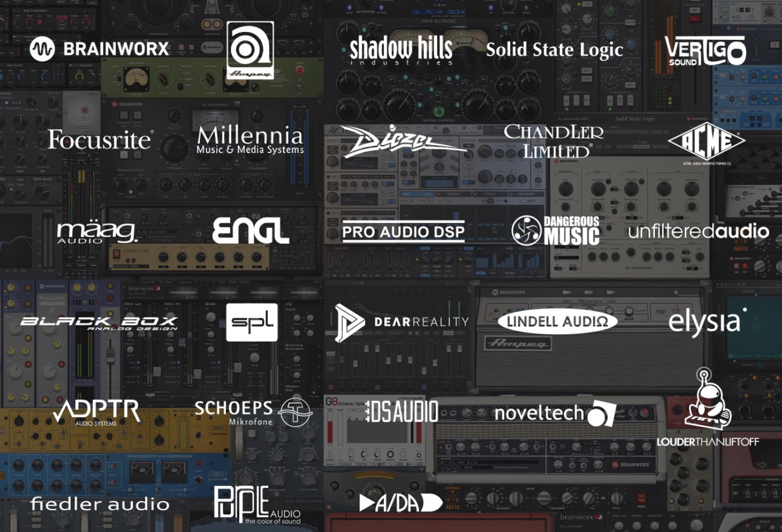Choose the Vertigo Sound logo
Image resolution: width=782 pixels, height=532 pixels.
pyautogui.click(x=705, y=52)
